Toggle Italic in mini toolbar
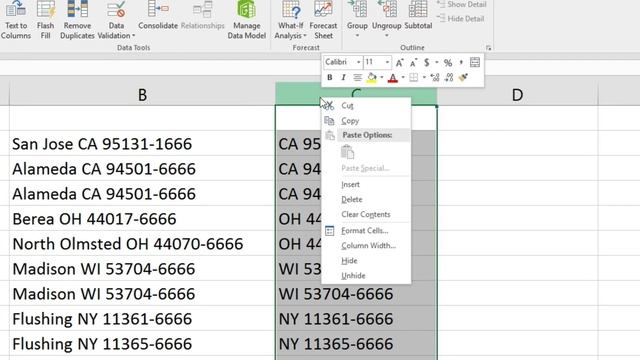This screenshot has width=640, height=360. (x=343, y=78)
